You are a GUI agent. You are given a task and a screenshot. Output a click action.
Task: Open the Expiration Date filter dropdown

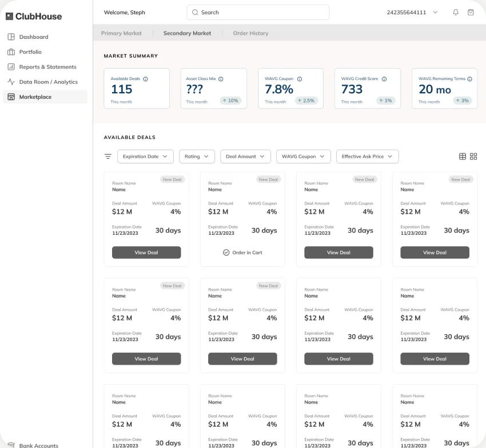tap(145, 157)
